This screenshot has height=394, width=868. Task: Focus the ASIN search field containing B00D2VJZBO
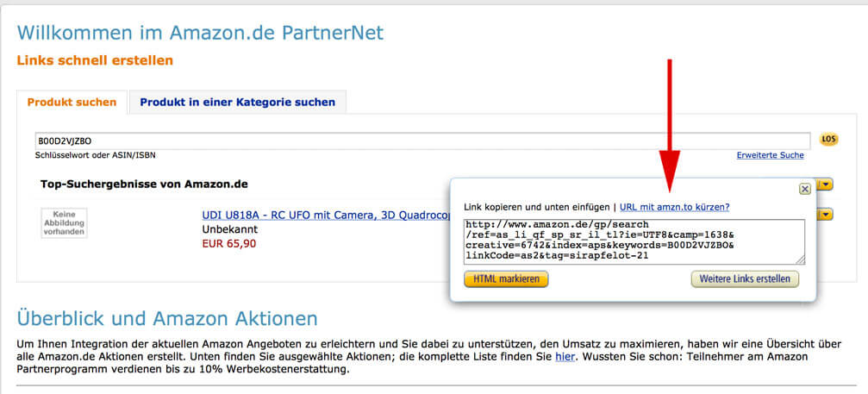click(421, 140)
